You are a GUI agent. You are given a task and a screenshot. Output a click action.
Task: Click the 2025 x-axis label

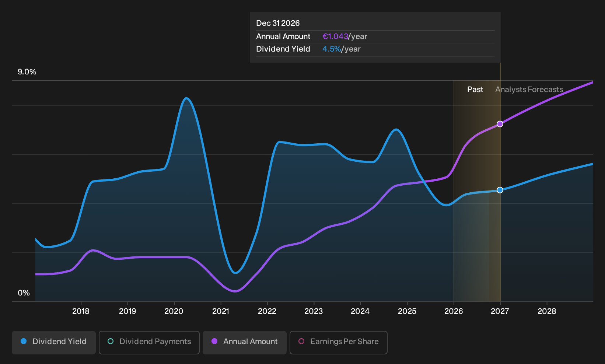(407, 311)
